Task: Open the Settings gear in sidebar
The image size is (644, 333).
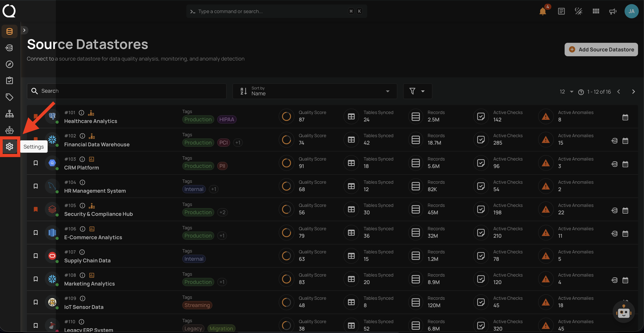Action: coord(10,146)
